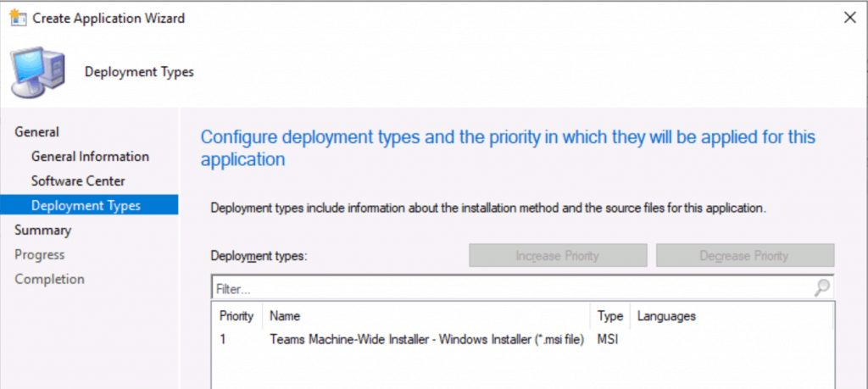Open the General Information step
The height and width of the screenshot is (389, 868).
pyautogui.click(x=90, y=157)
